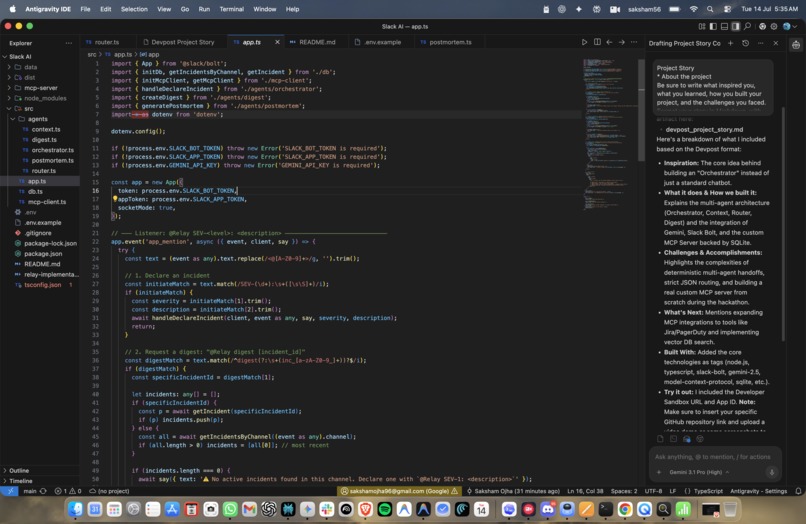806x524 pixels.
Task: Switch to the Devpost Project Story tab
Action: [182, 42]
